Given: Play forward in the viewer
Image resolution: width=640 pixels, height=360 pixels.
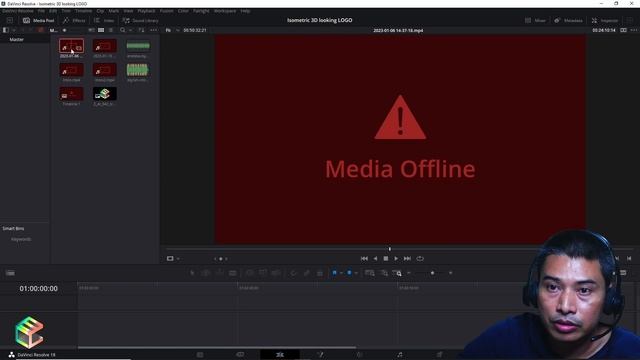Looking at the screenshot, I should pos(396,258).
